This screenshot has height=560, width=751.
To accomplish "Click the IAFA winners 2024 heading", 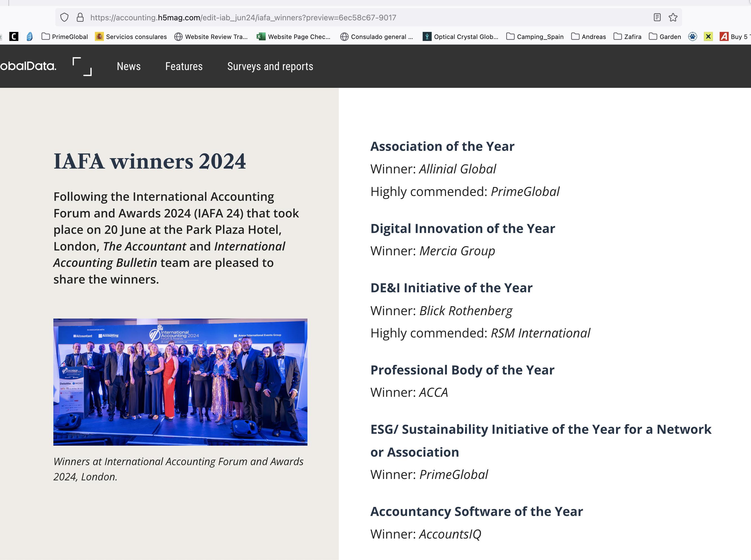I will pos(150,161).
